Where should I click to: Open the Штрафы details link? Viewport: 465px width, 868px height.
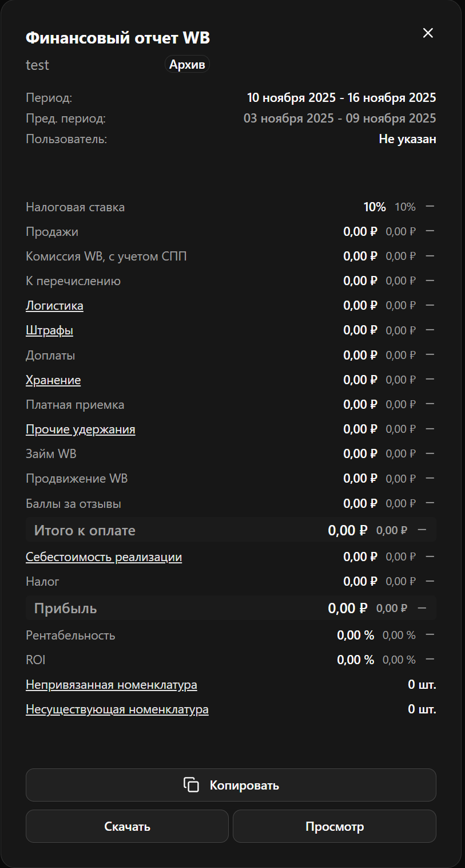[x=49, y=330]
